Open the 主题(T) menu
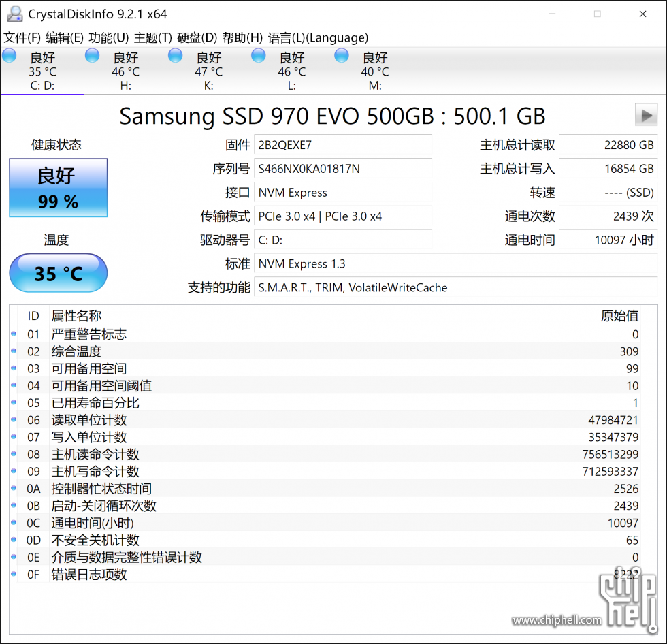This screenshot has width=667, height=644. [153, 38]
